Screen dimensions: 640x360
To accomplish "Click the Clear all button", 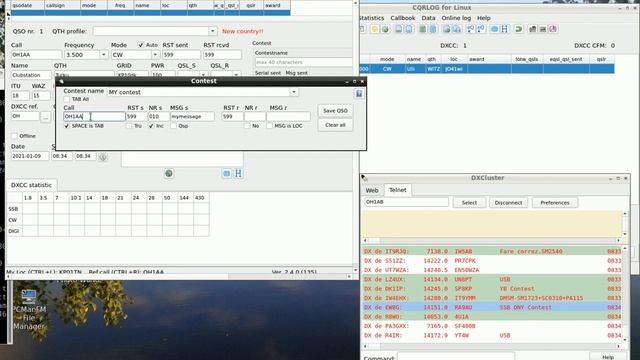I will 335,125.
